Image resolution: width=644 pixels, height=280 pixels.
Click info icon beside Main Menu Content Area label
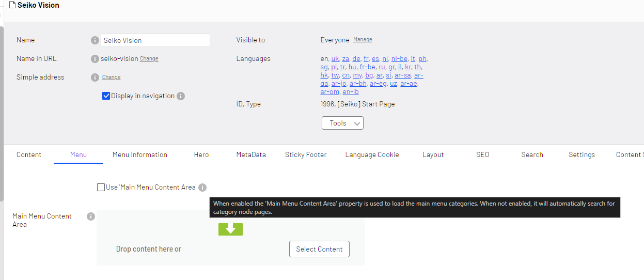pos(91,216)
